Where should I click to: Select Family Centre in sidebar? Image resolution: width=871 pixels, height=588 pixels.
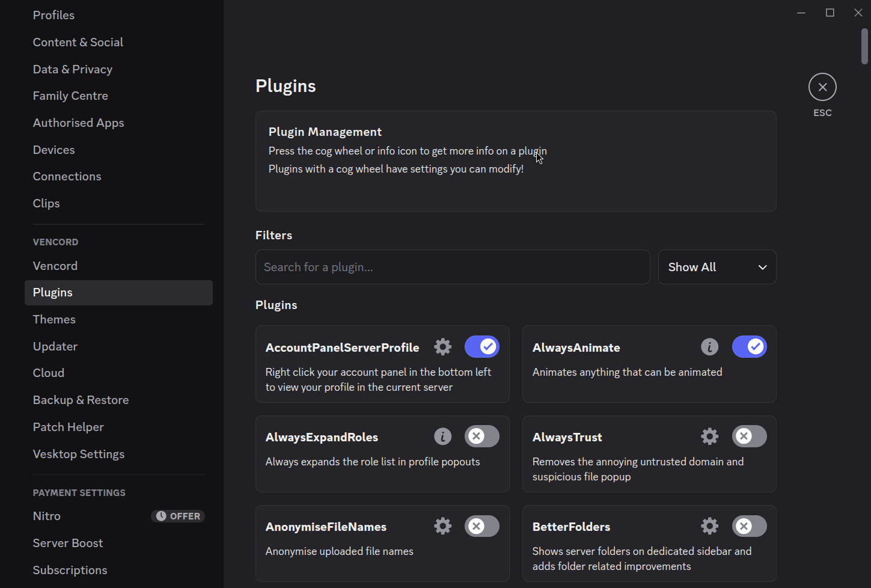[x=118, y=96]
